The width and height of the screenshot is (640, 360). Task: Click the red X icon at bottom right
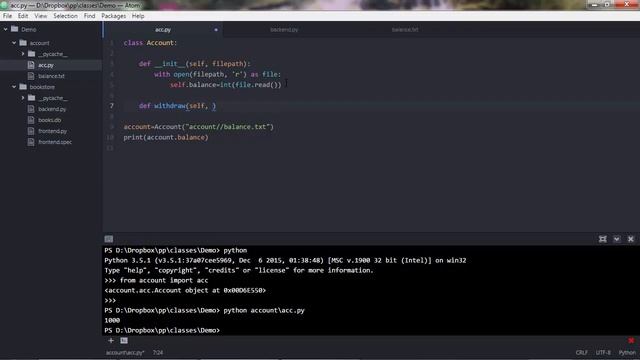pos(631,340)
